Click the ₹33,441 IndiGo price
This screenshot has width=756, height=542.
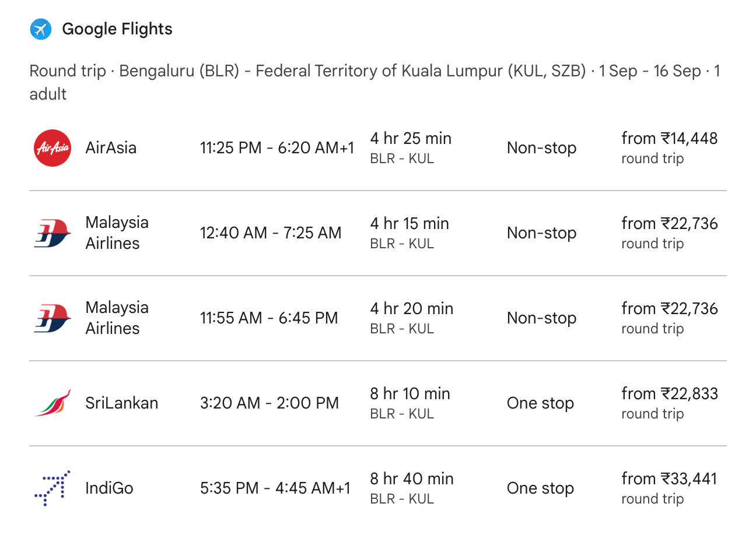pos(669,479)
